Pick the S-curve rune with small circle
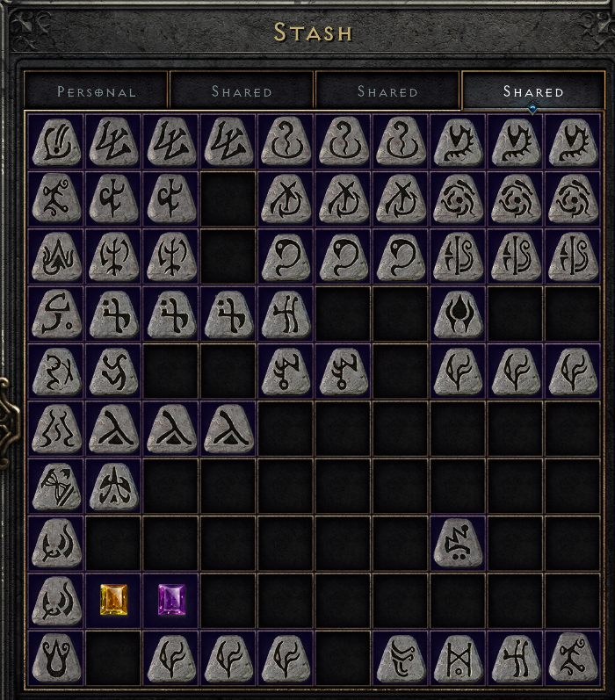 pos(57,314)
